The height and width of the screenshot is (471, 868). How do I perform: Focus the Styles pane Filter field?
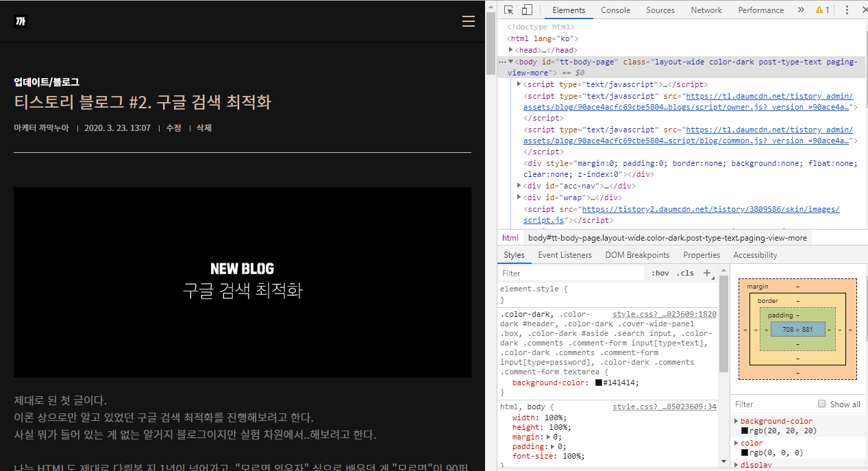pos(572,273)
